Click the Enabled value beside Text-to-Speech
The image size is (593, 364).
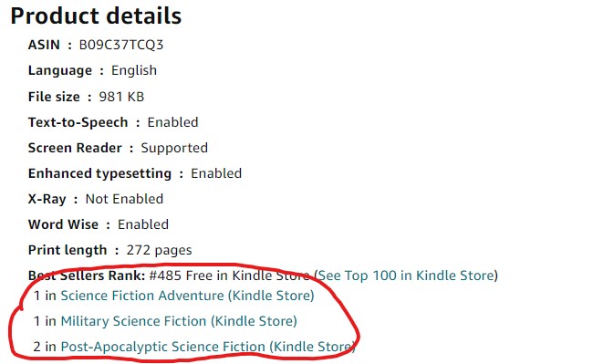172,122
